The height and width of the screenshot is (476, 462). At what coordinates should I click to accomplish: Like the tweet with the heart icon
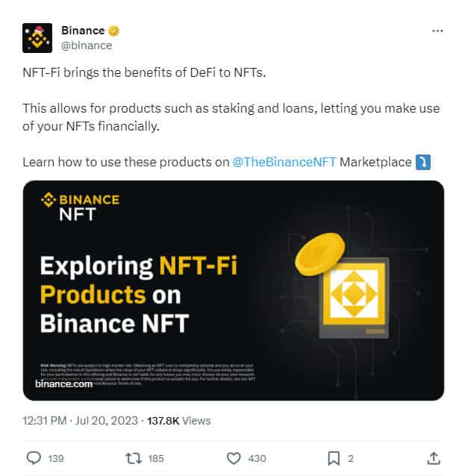(x=234, y=457)
